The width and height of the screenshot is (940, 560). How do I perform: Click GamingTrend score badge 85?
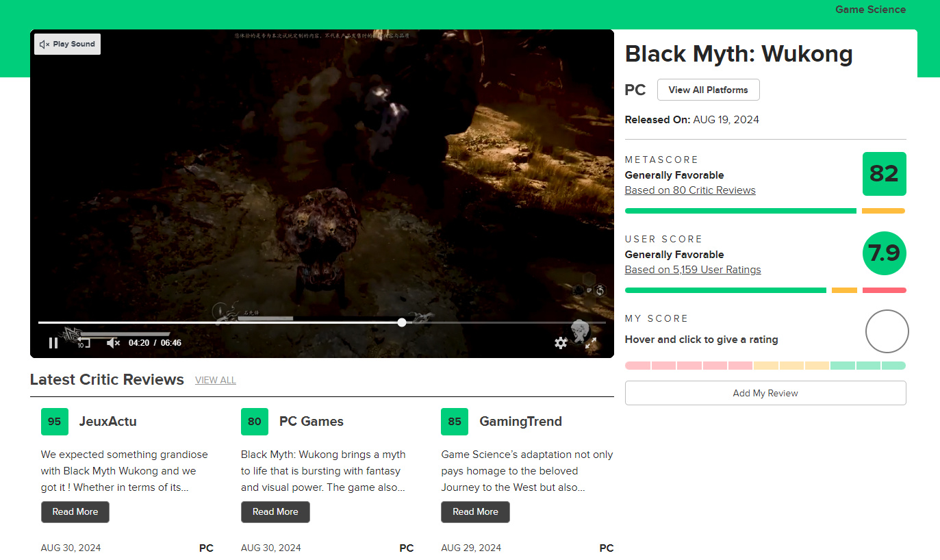click(455, 422)
